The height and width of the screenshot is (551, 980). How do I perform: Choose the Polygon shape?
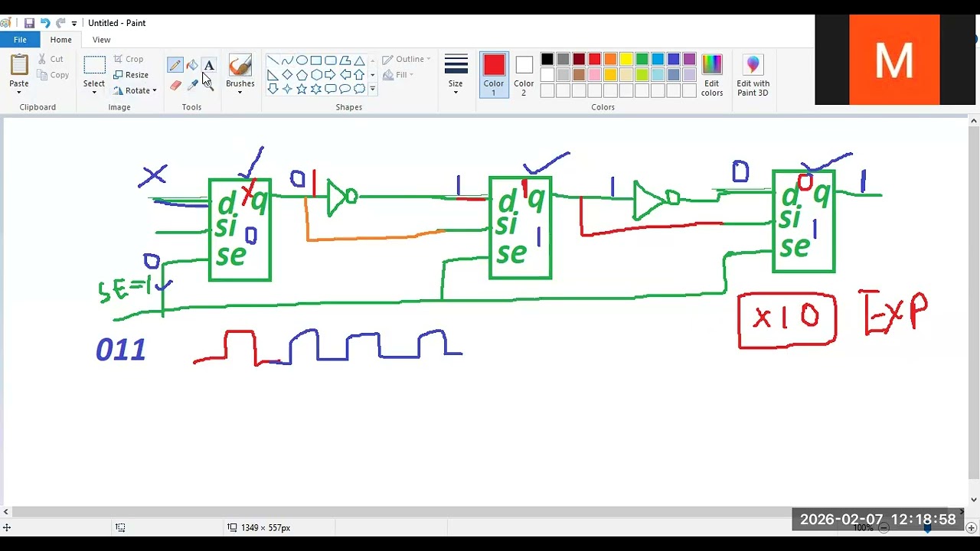coord(345,60)
